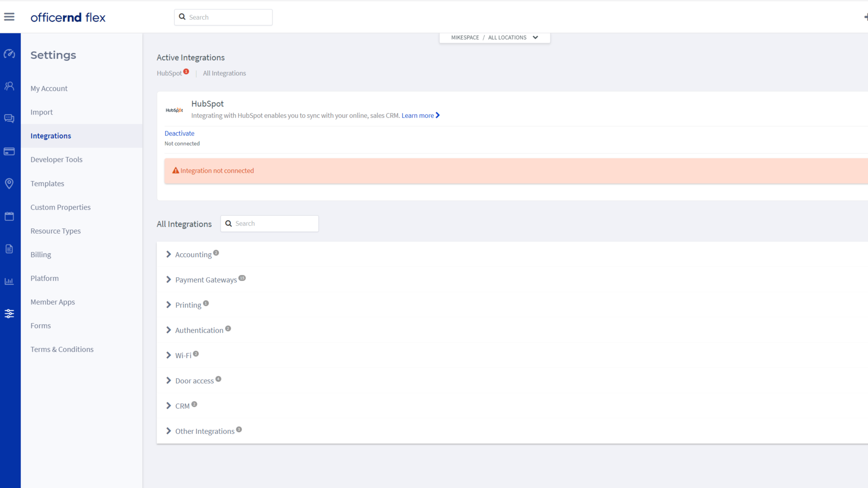Deactivate the HubSpot integration
Image resolution: width=868 pixels, height=488 pixels.
click(x=179, y=133)
